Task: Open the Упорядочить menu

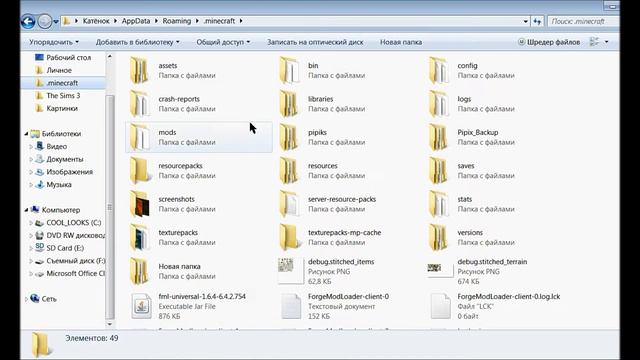Action: coord(54,42)
